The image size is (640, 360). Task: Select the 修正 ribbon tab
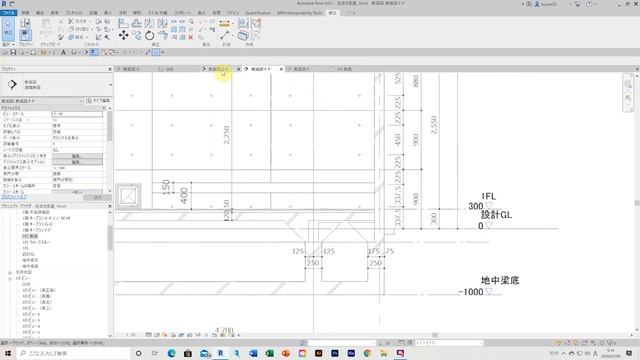pos(333,13)
